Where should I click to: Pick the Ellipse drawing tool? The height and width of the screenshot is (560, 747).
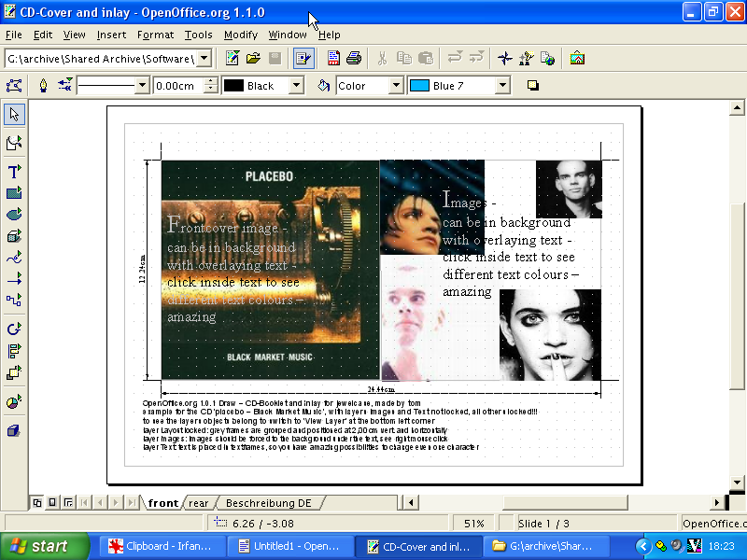point(14,215)
